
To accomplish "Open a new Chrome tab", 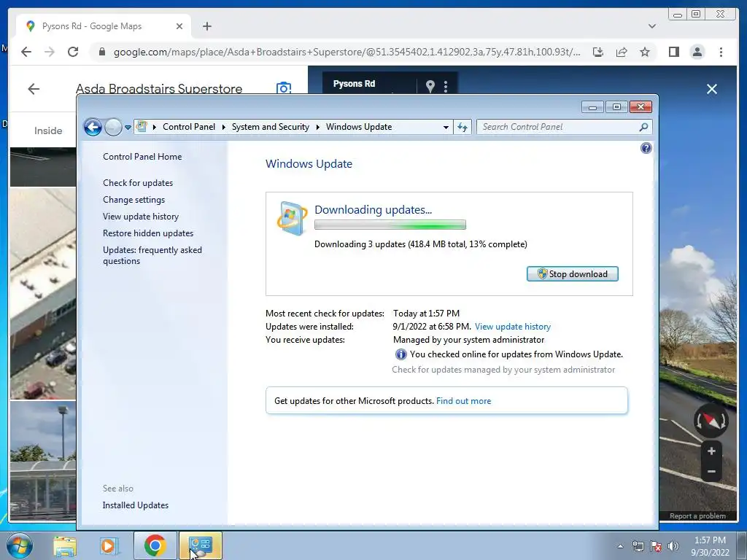I will [206, 26].
